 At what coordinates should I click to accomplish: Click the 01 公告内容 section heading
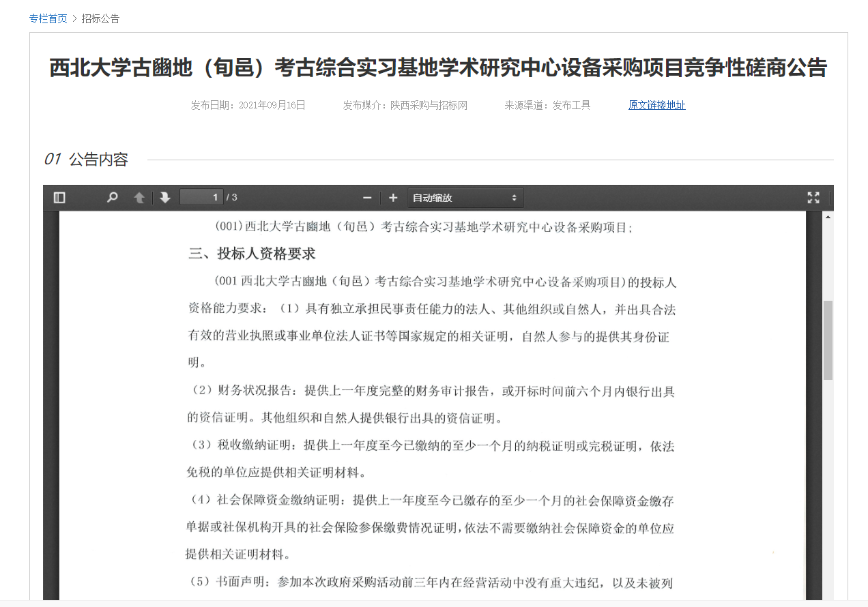click(86, 160)
